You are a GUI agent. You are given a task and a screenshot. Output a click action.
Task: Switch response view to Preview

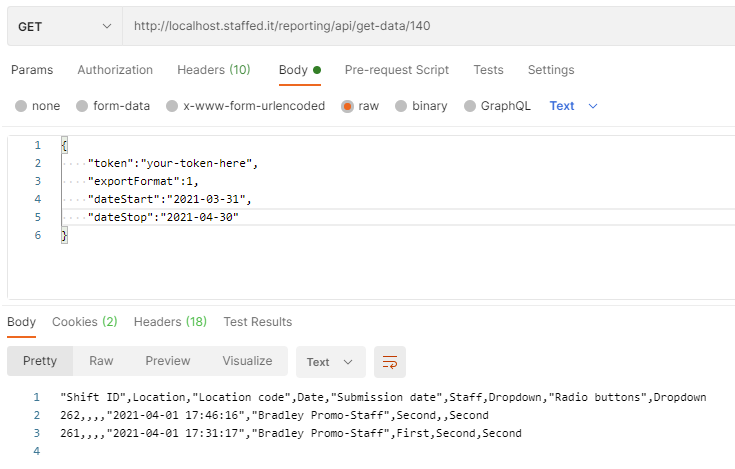(x=168, y=361)
